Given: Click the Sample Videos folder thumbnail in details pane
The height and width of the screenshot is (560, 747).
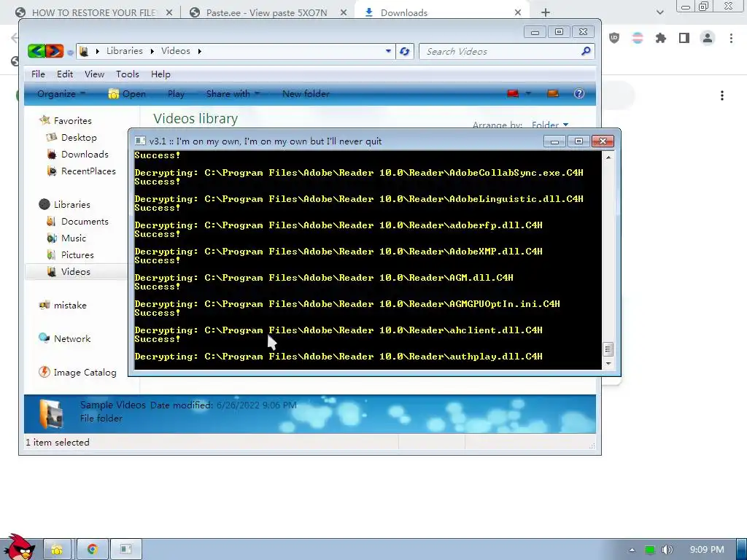Looking at the screenshot, I should (52, 413).
